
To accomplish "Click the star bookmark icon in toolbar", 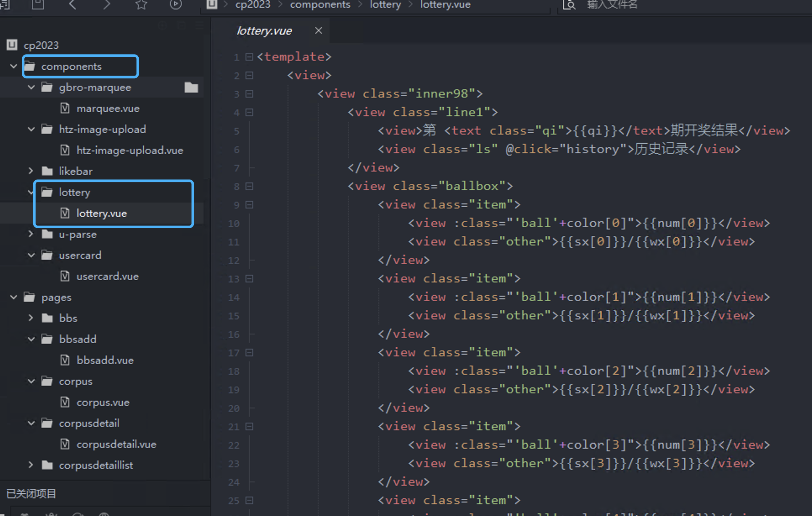I will tap(141, 5).
